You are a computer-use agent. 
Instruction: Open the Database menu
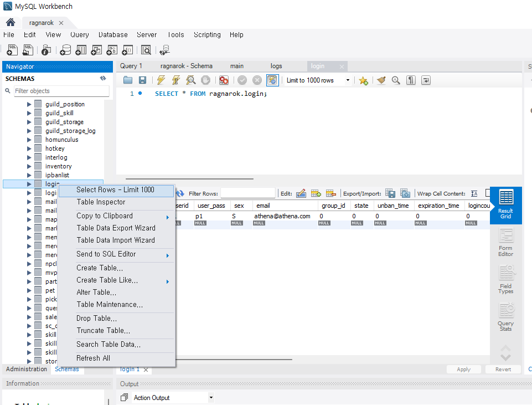click(113, 34)
